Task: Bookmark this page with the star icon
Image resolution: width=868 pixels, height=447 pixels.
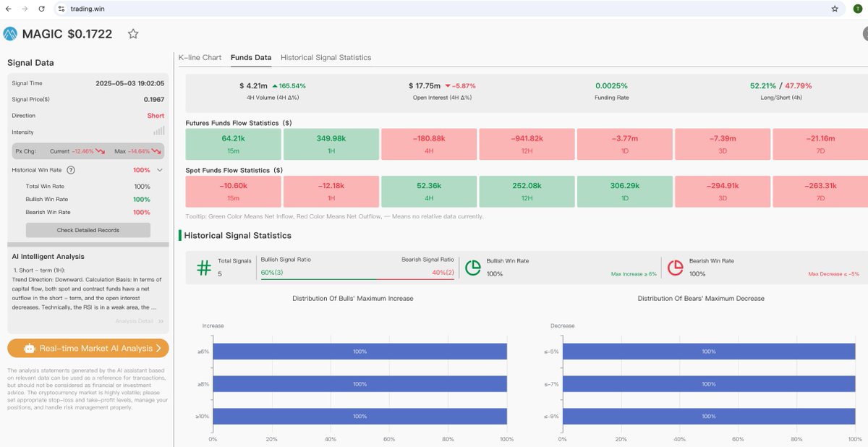Action: click(x=835, y=9)
